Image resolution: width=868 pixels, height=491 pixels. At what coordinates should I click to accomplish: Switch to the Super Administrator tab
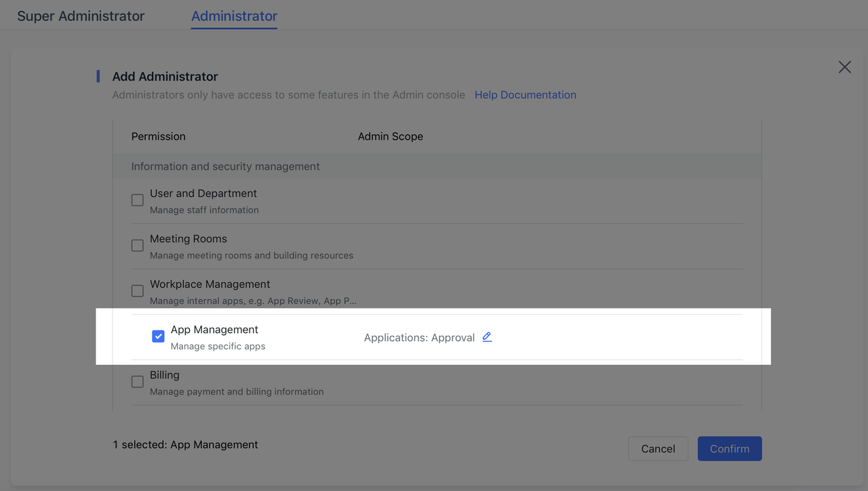80,16
